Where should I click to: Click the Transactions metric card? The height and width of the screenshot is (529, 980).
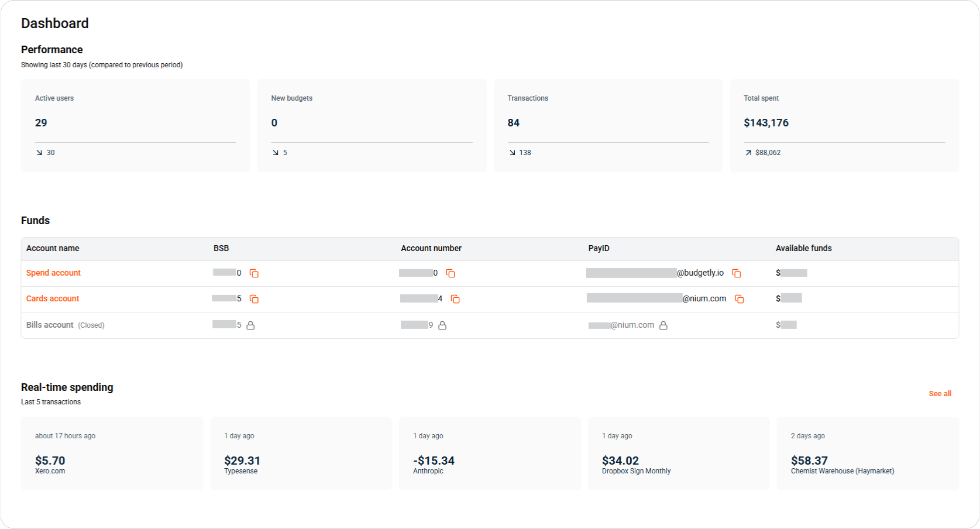(608, 125)
